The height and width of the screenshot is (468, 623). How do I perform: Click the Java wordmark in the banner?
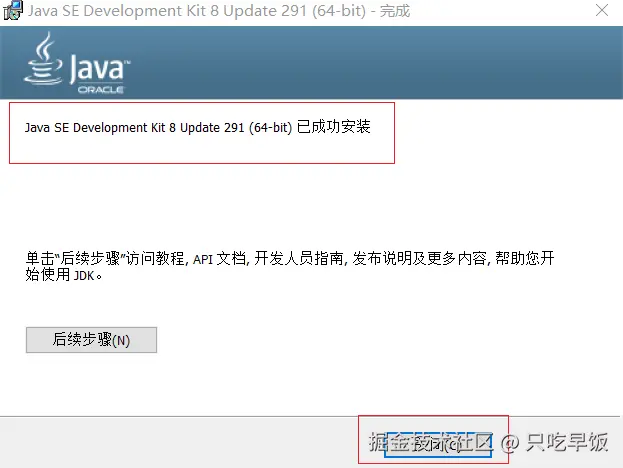tap(100, 68)
